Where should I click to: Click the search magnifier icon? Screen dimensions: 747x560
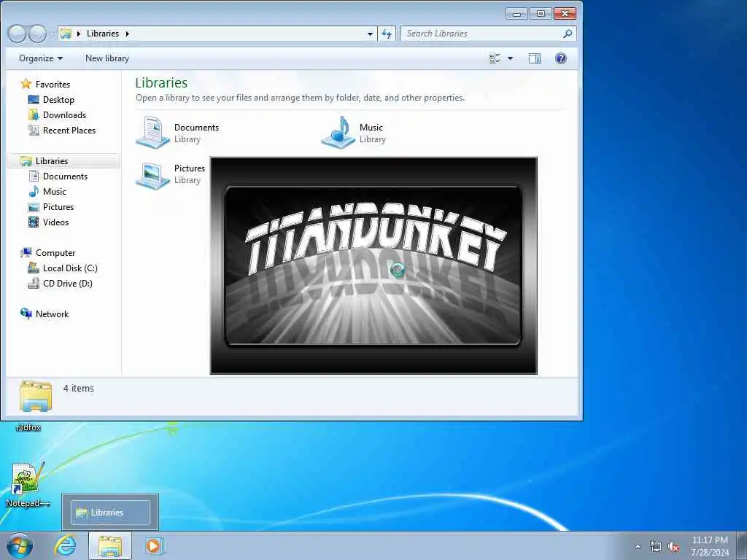(568, 34)
